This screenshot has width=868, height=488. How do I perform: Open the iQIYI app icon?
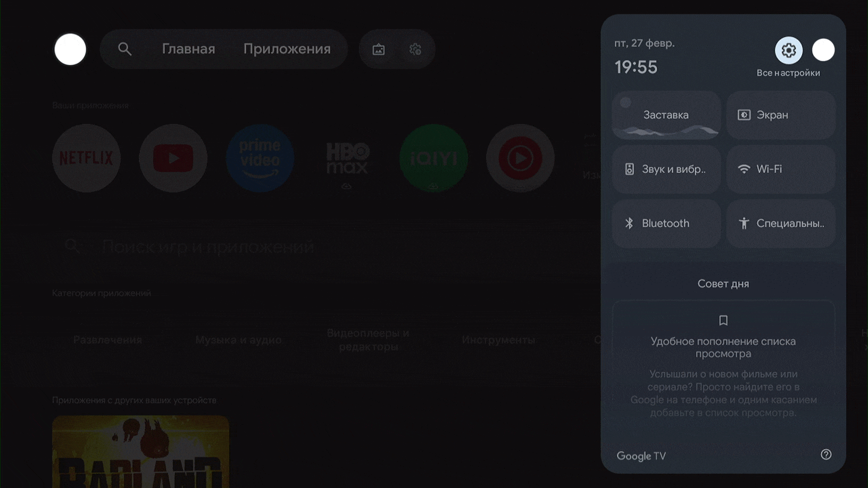click(433, 158)
